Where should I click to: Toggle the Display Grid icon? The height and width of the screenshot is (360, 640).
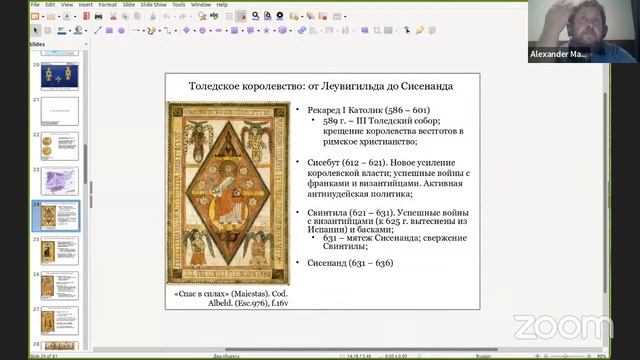[229, 16]
